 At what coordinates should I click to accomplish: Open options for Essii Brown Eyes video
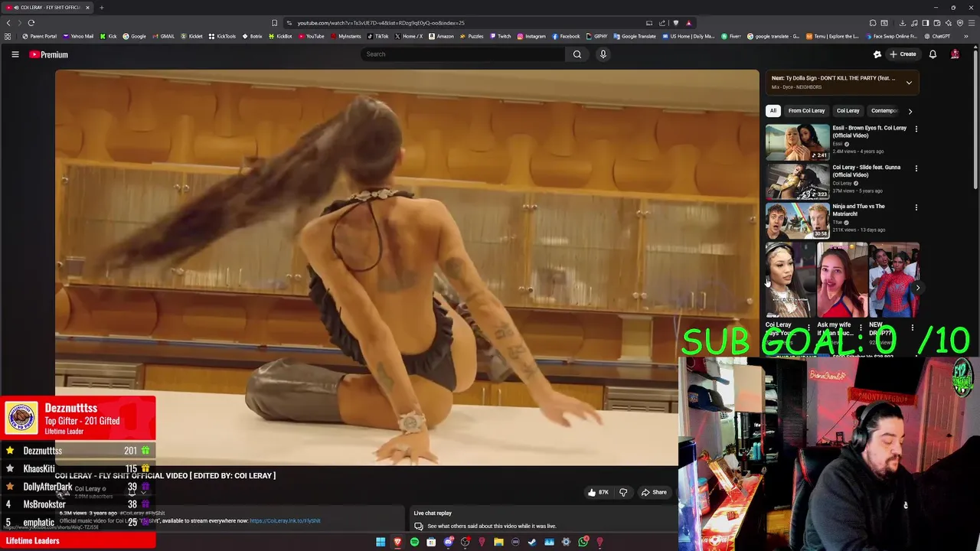click(916, 129)
